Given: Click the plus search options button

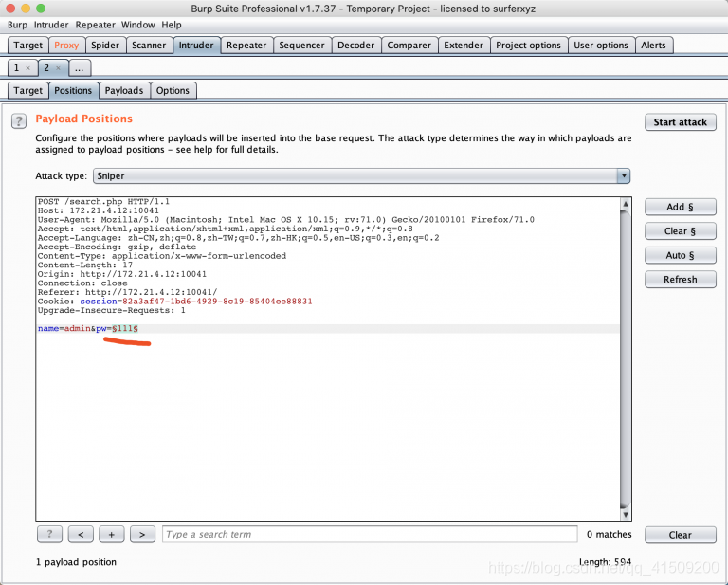Looking at the screenshot, I should tap(112, 535).
